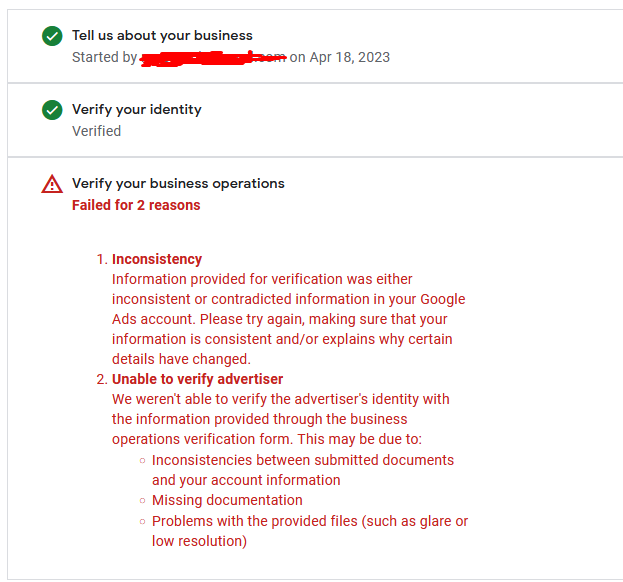This screenshot has height=582, width=623.
Task: Click the Inconsistency heading
Action: click(x=157, y=260)
